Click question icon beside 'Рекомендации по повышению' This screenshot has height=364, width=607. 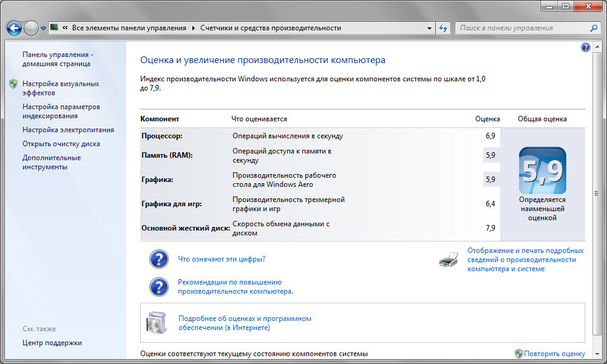pyautogui.click(x=158, y=286)
